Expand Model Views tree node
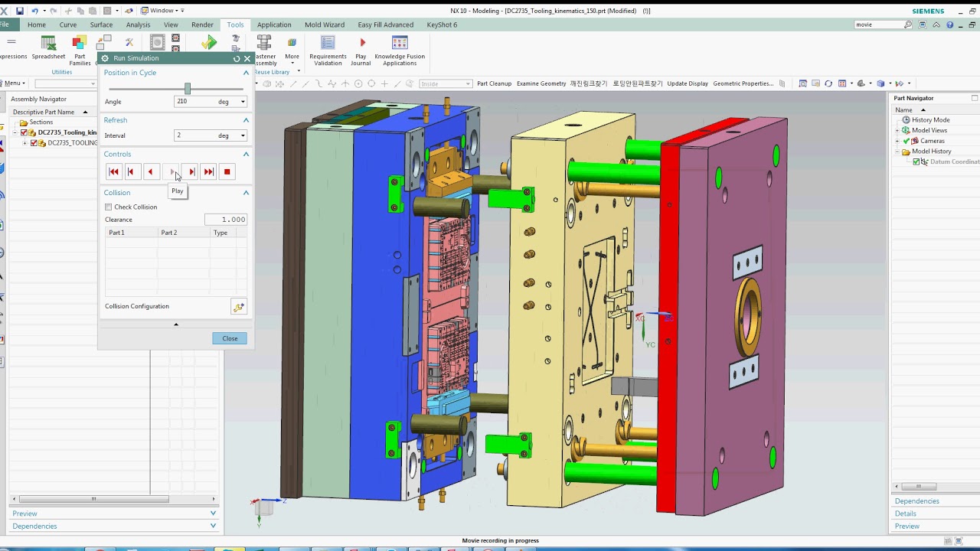Image resolution: width=980 pixels, height=551 pixels. click(897, 131)
